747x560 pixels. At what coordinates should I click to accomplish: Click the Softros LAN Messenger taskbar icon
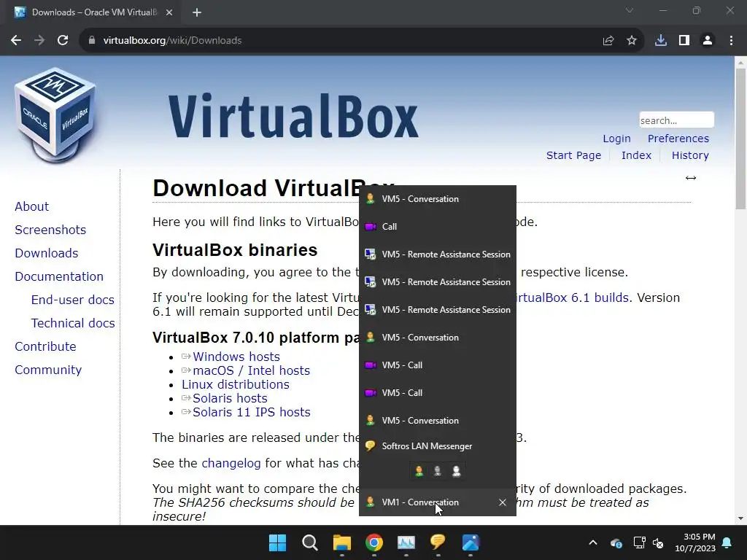438,542
